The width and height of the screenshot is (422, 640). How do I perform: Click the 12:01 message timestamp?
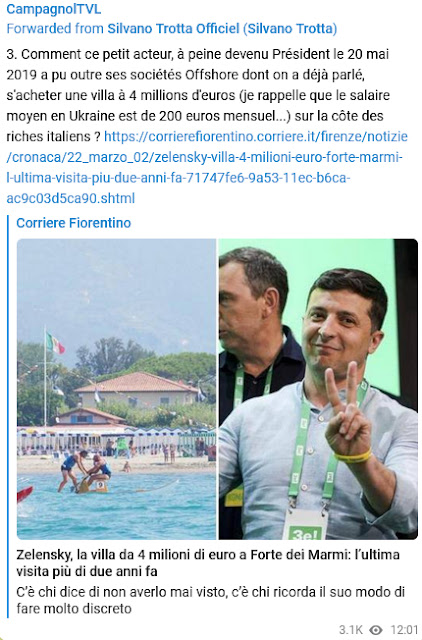[404, 630]
